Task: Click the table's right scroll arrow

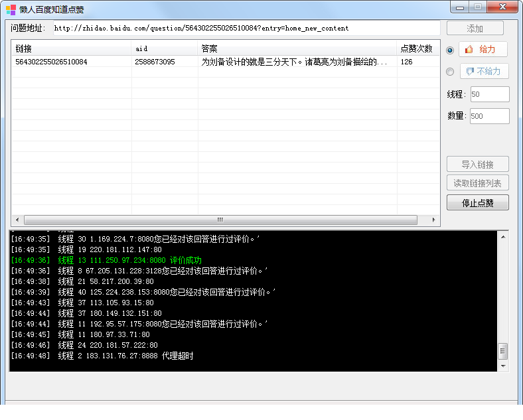Action: pos(433,220)
